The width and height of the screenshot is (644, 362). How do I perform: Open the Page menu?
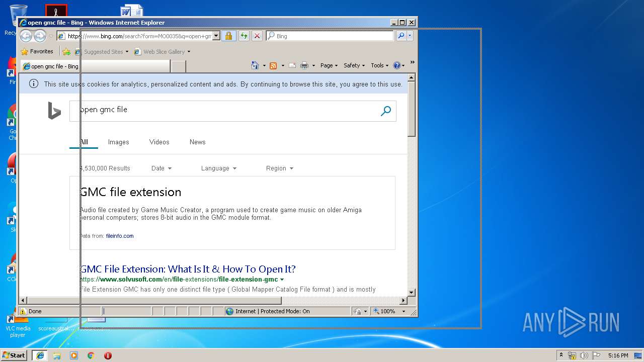pyautogui.click(x=329, y=65)
